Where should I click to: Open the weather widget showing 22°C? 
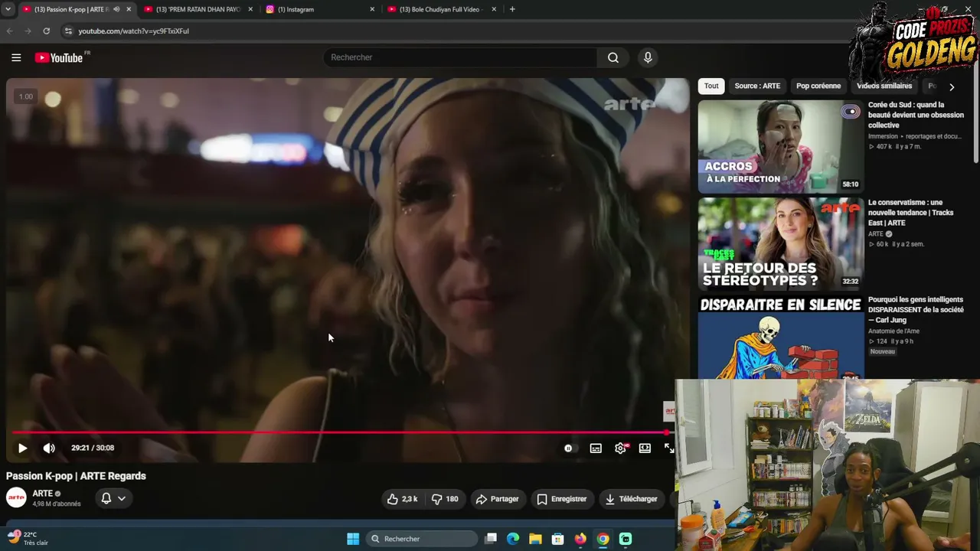pyautogui.click(x=28, y=539)
